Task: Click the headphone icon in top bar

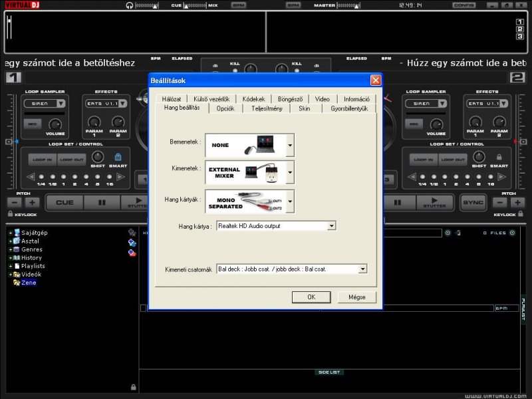Action: 129,5
